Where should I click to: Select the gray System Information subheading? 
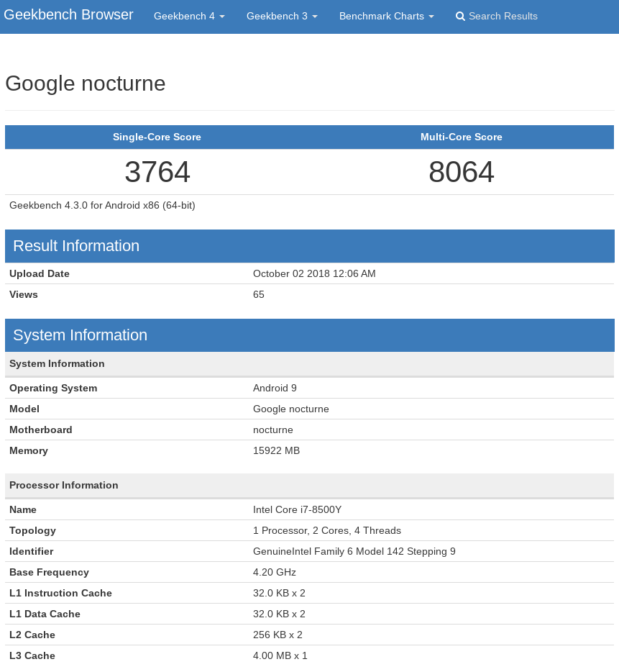[x=57, y=363]
